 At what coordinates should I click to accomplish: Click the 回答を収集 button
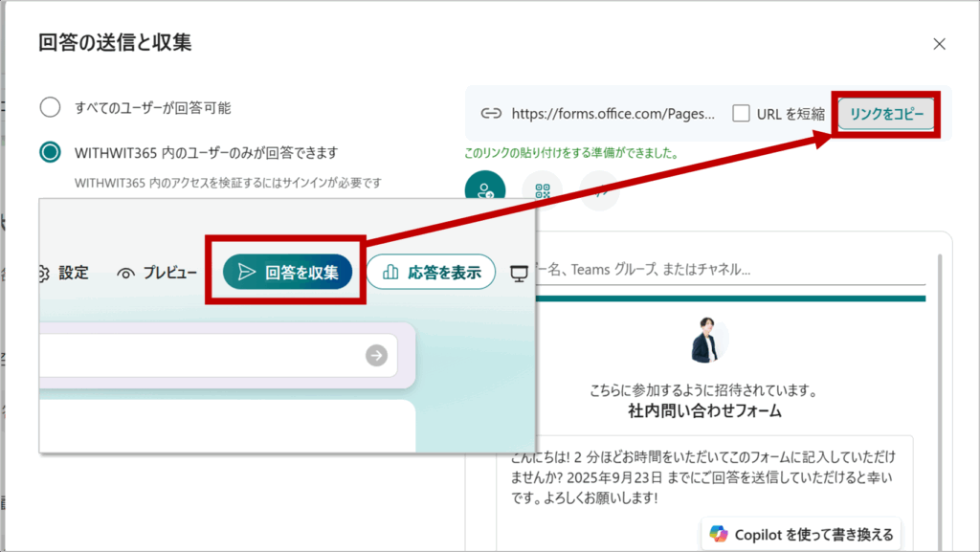[287, 273]
